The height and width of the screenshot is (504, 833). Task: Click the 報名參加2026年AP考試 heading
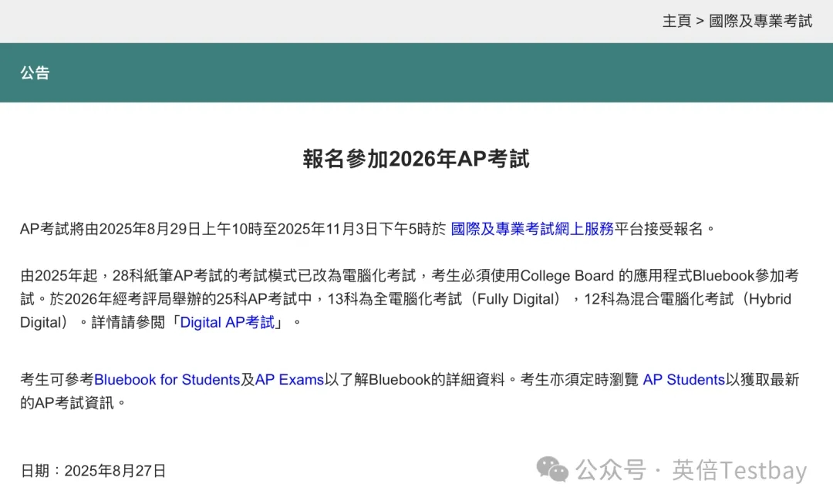click(416, 160)
